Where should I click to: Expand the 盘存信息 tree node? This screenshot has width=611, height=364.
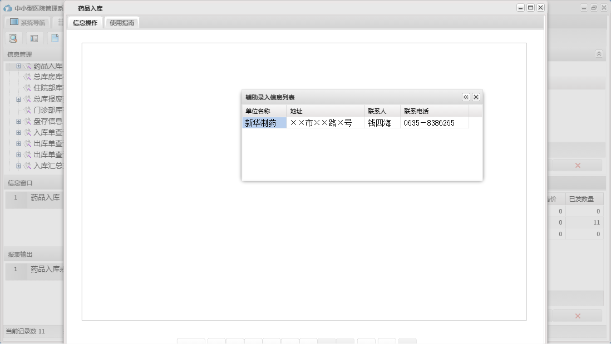point(18,122)
